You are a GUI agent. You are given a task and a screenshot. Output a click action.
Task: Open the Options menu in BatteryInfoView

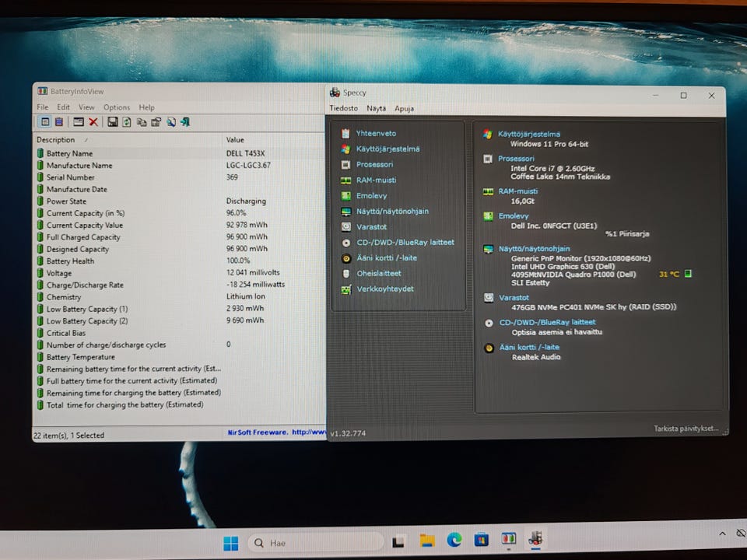[117, 107]
